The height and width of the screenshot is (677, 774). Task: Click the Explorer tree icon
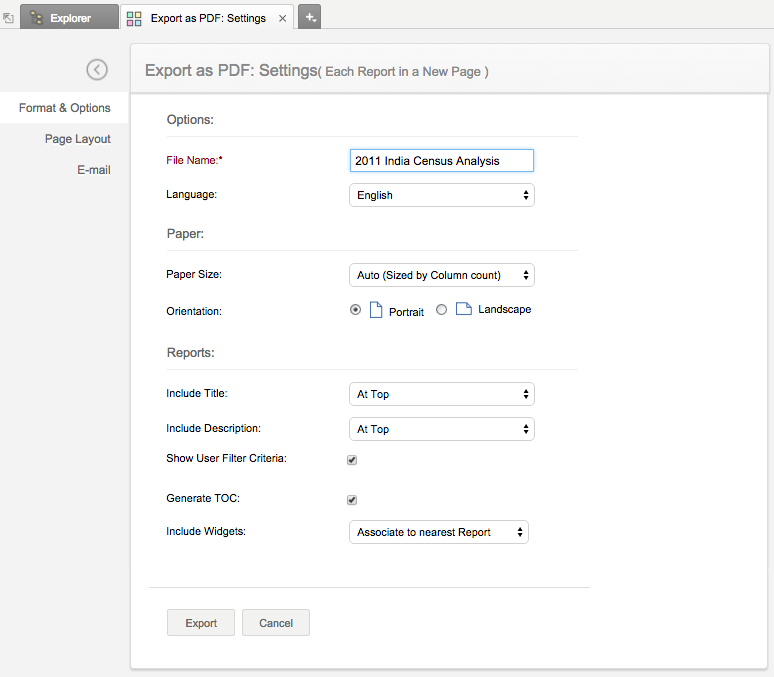37,18
